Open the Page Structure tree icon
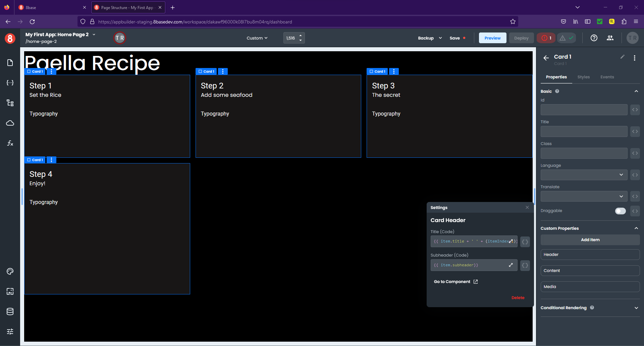The width and height of the screenshot is (644, 346). click(x=10, y=103)
